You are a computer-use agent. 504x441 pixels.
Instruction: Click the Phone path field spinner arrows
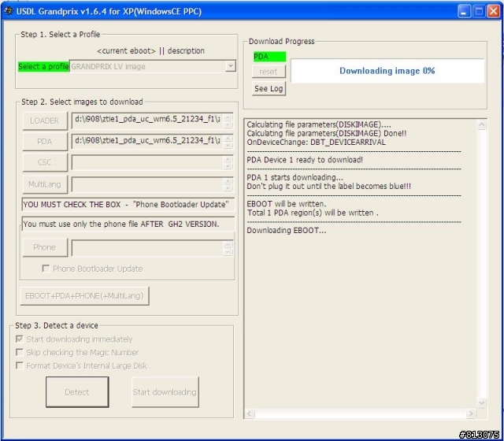pos(228,248)
